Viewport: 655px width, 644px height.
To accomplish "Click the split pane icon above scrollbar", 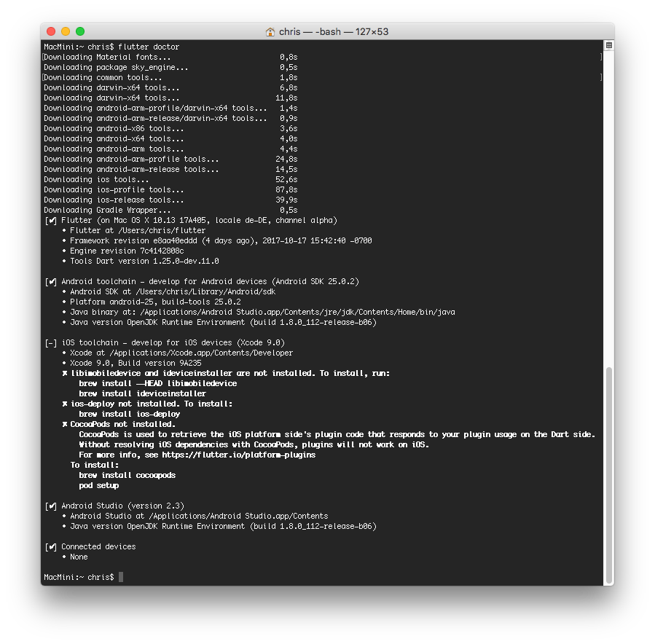I will coord(609,45).
